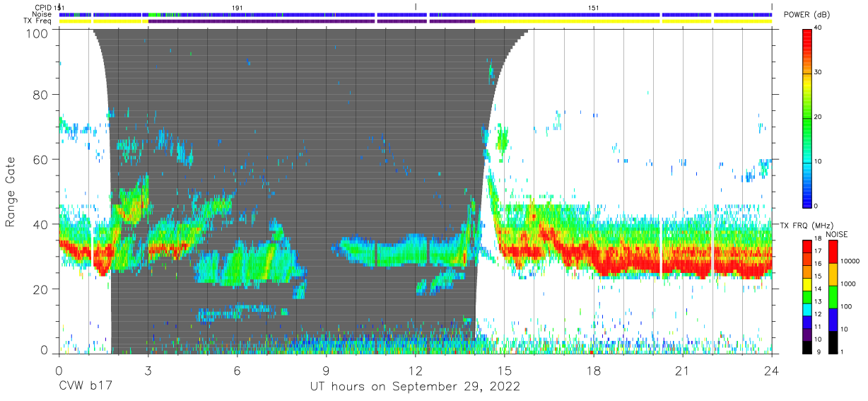Viewport: 868px width, 401px height.
Task: Click the POWER (dB) colorbar
Action: coord(807,117)
